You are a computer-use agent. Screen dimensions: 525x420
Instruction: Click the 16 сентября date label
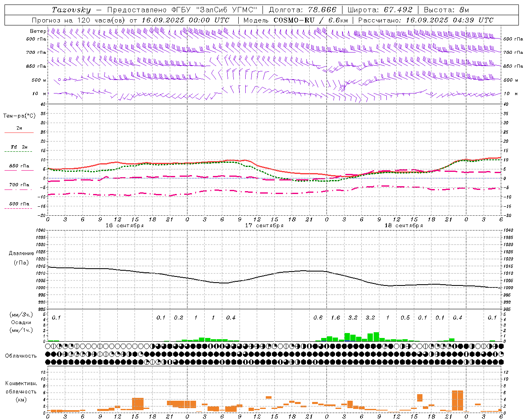click(x=124, y=226)
